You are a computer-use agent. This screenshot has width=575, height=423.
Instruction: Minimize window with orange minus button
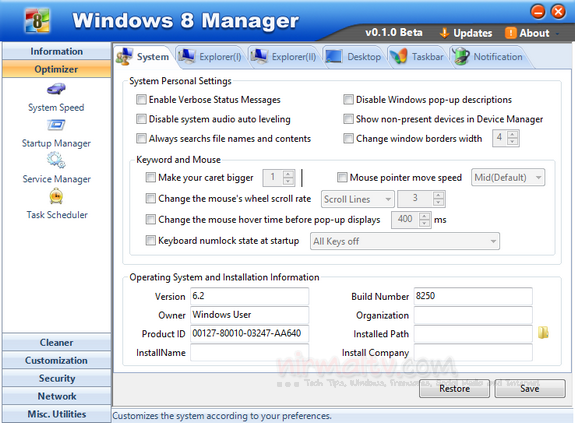(538, 12)
